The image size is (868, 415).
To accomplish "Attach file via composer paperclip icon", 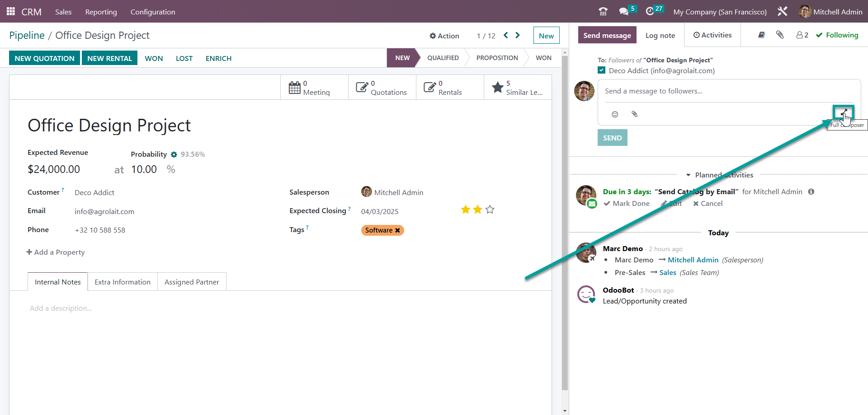I will (635, 114).
